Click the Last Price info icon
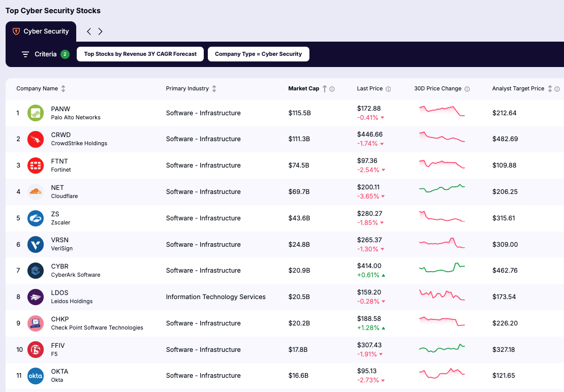This screenshot has height=392, width=564. pos(389,89)
